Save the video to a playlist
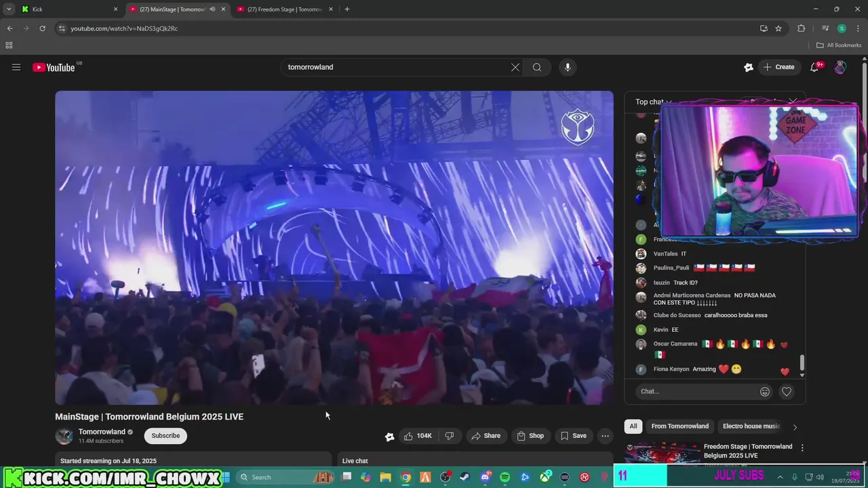 pyautogui.click(x=572, y=436)
